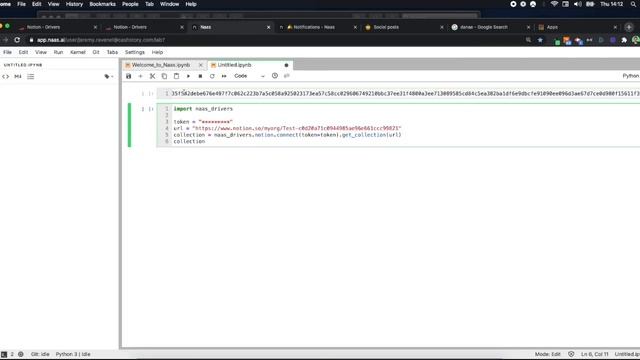640x360 pixels.
Task: Cut the selected cell using scissors icon
Action: (152, 76)
